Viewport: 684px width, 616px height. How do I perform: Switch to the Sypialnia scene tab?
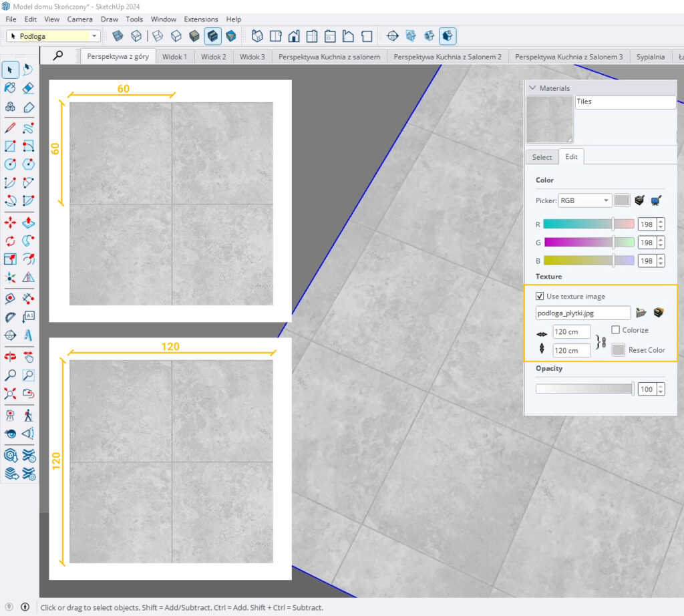click(650, 57)
